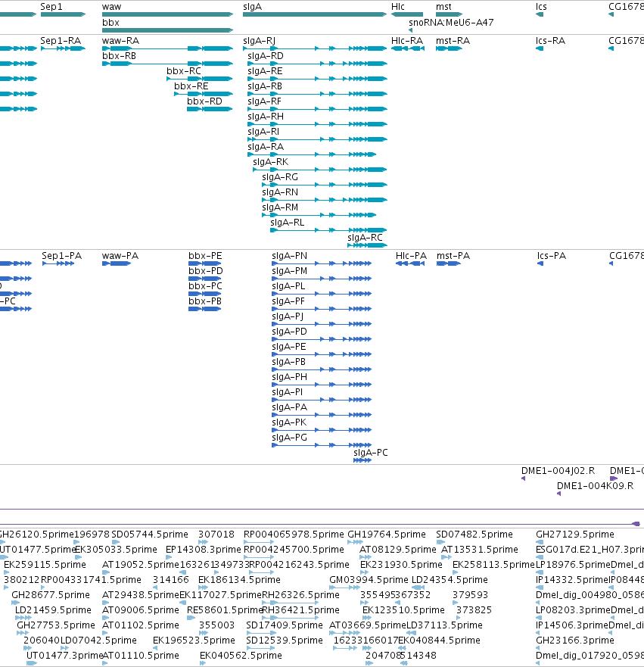644x667 pixels.
Task: Click the mst-RA transcript label
Action: pos(453,41)
